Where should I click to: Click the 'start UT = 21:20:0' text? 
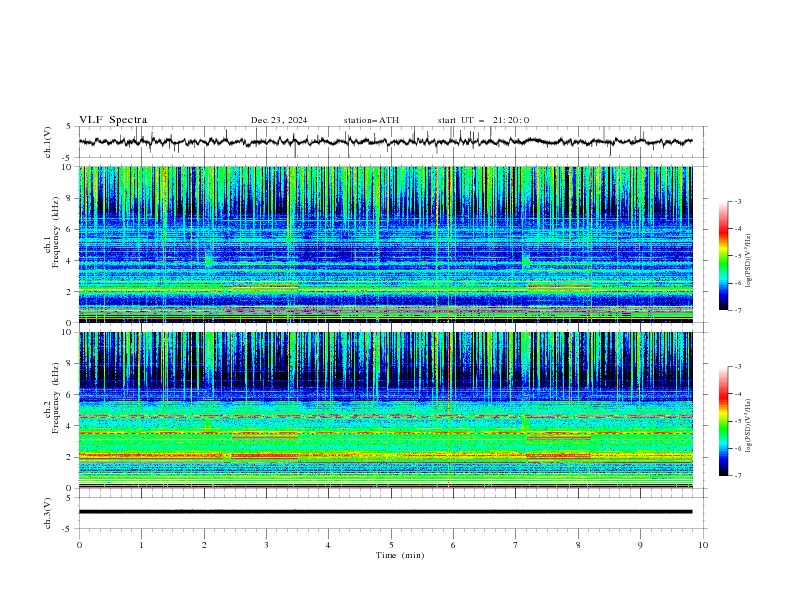click(x=483, y=120)
